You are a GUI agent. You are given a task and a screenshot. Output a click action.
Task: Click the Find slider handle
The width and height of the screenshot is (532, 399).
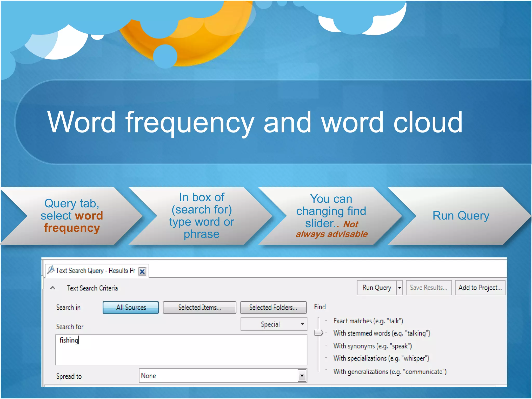click(318, 333)
